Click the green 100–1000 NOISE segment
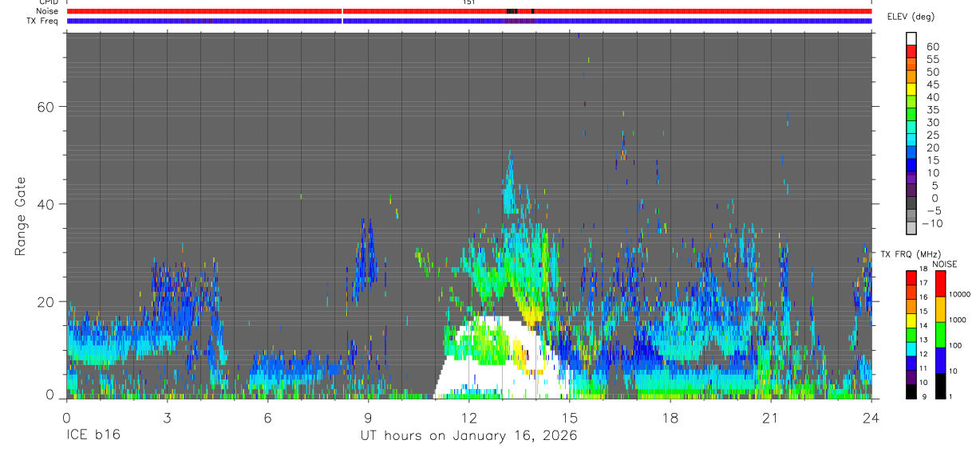Viewport: 980px width, 452px height. [941, 335]
